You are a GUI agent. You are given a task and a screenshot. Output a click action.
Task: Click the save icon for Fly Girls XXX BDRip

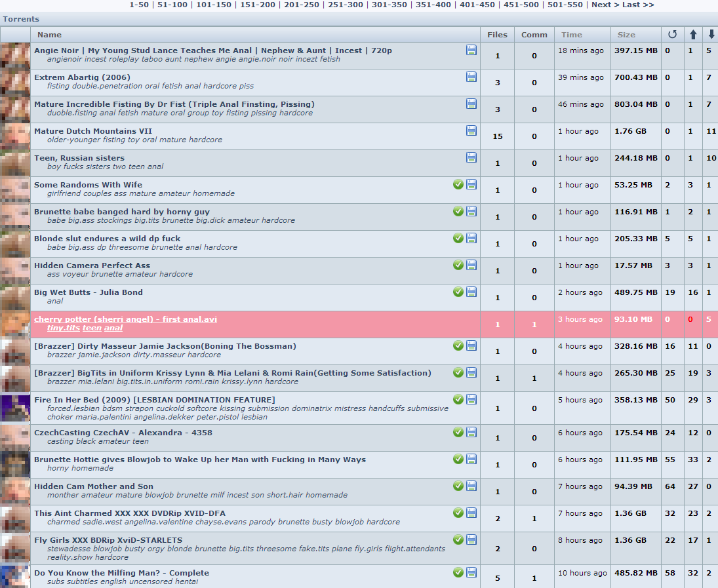point(471,540)
